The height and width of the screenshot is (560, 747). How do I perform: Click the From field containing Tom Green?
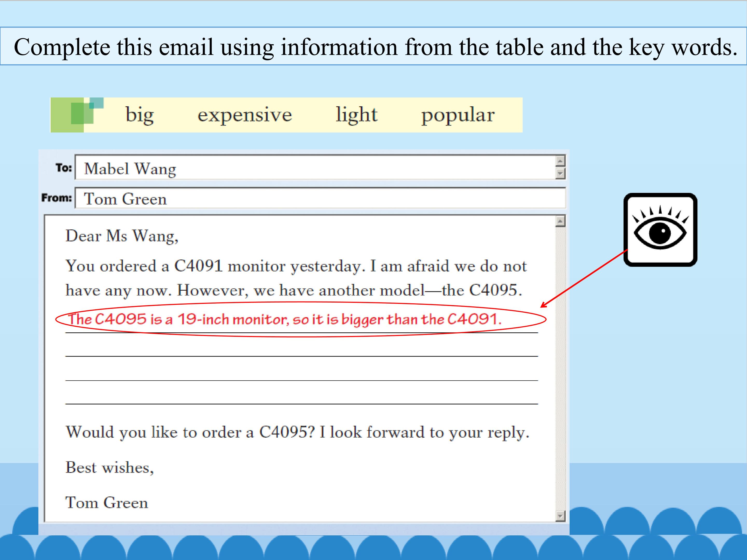(x=320, y=198)
